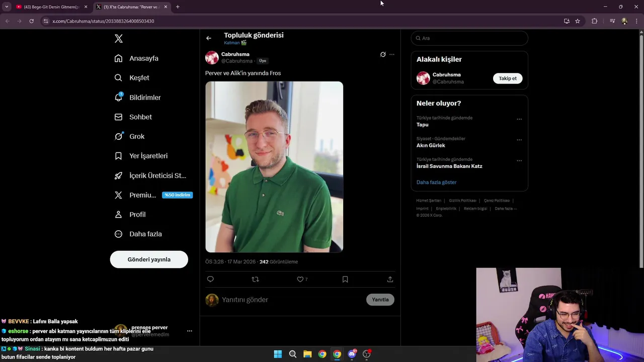Click the browser address bar URL

click(x=103, y=21)
